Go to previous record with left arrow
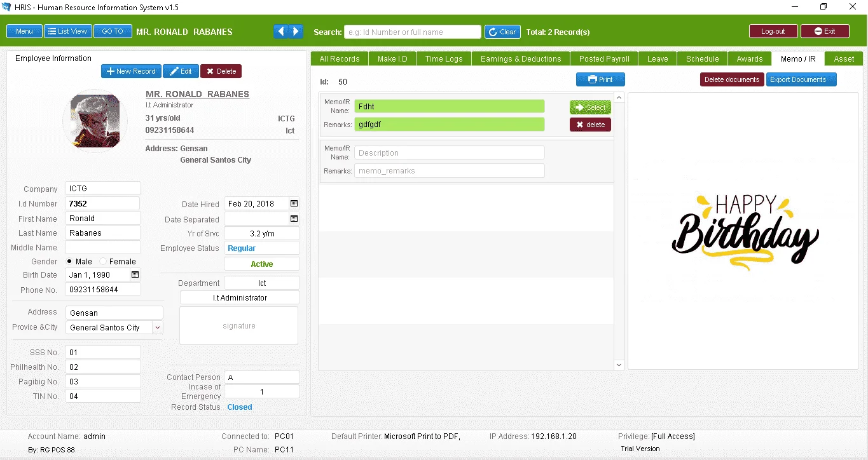This screenshot has width=868, height=460. click(280, 31)
